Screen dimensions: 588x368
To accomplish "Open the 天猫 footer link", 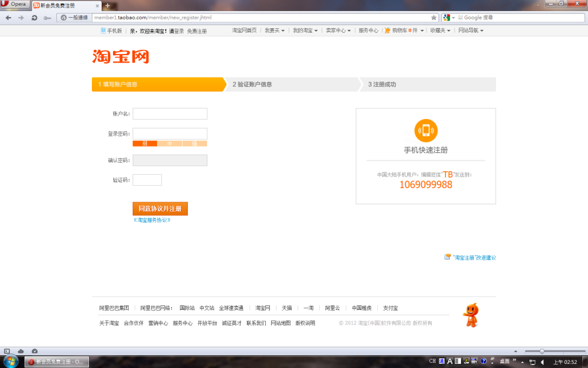I will pos(287,308).
